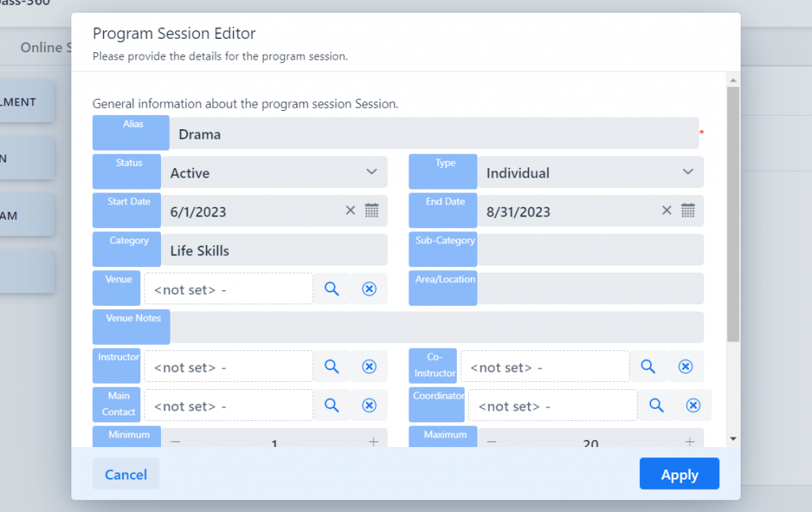The image size is (812, 512).
Task: Open the Start Date calendar picker
Action: 372,211
